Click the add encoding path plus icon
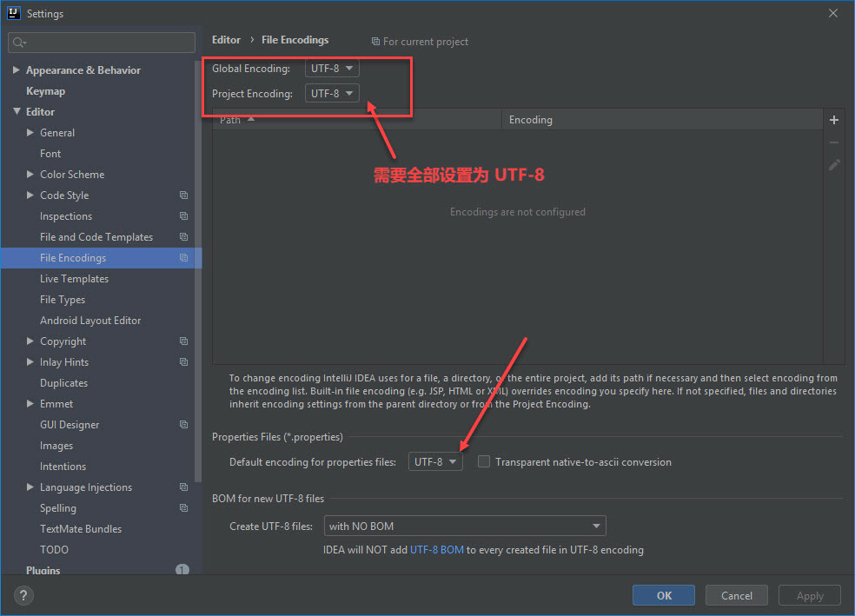Screen dimensions: 855x616 [x=834, y=120]
